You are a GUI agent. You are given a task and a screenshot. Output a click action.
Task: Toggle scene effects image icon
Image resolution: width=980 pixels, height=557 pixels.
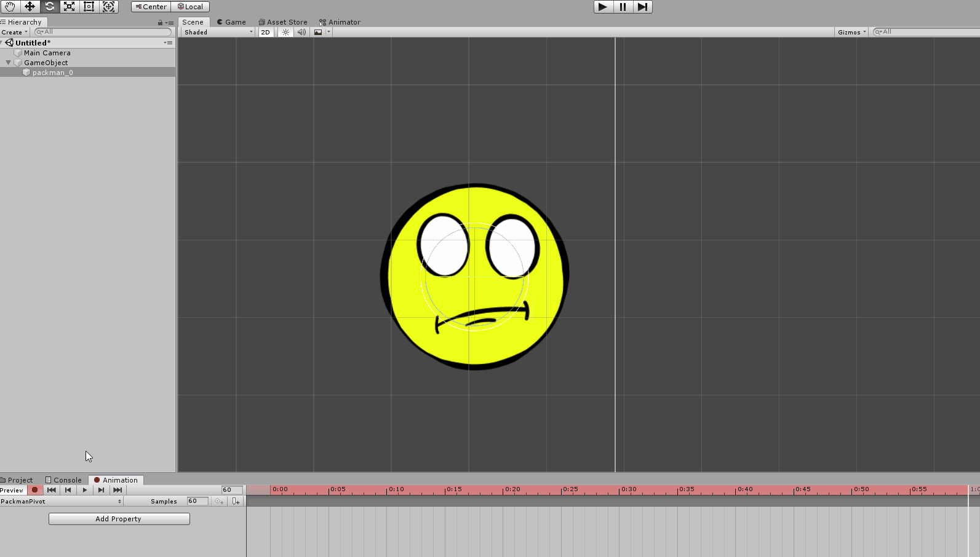[x=318, y=32]
